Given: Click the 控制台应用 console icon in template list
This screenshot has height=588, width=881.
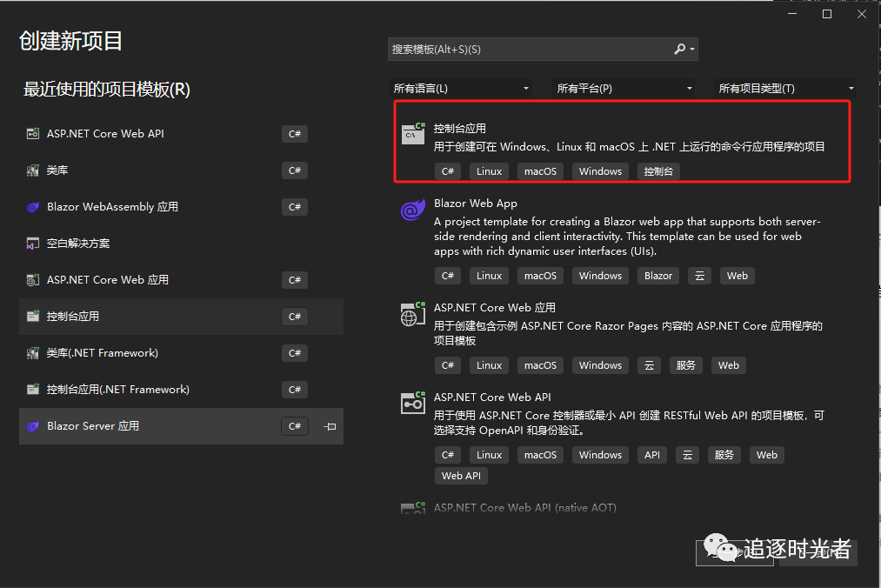Looking at the screenshot, I should pos(413,133).
